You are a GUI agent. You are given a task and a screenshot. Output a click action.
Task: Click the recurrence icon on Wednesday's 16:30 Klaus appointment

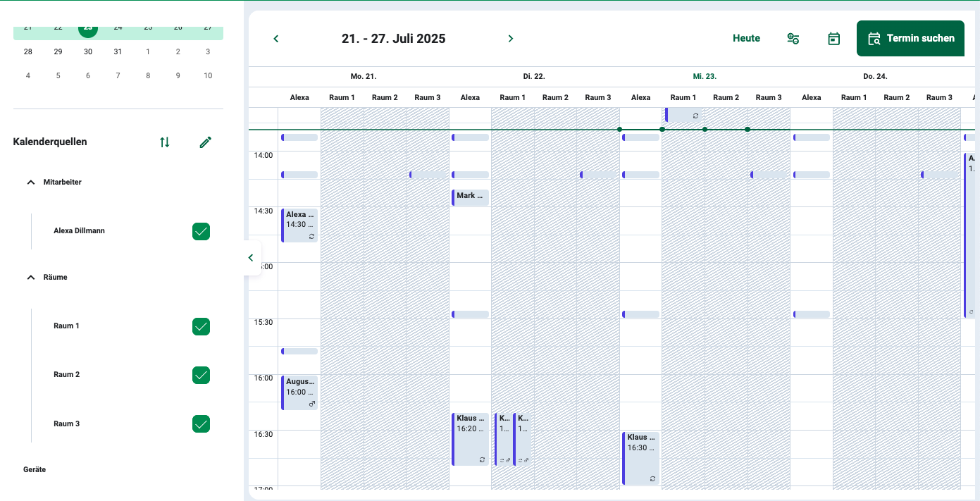click(652, 479)
